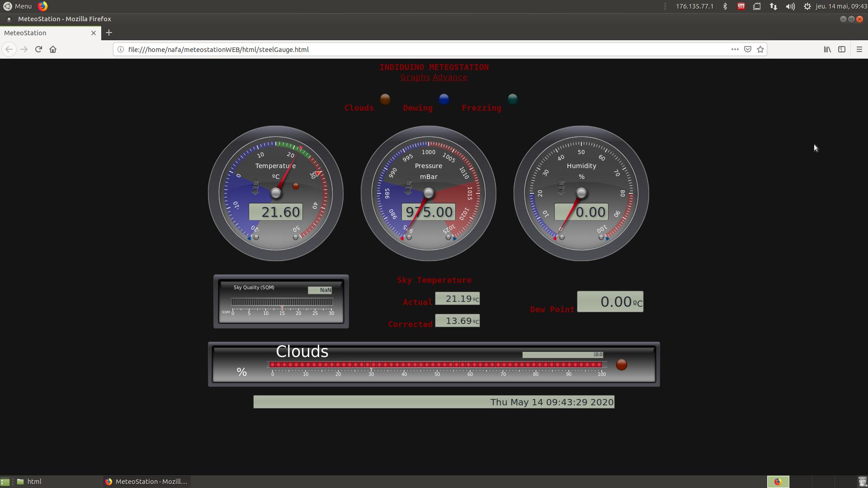
Task: Click the Bluetooth tray icon
Action: coord(725,6)
